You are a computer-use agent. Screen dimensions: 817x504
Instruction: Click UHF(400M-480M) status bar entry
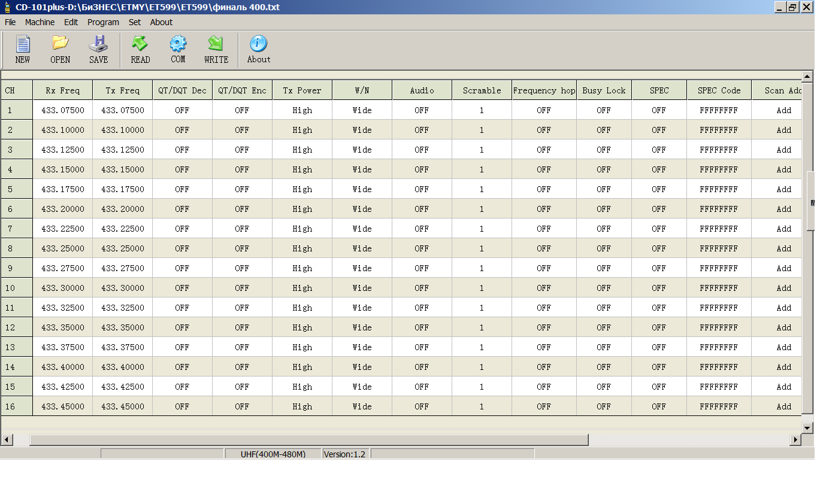pyautogui.click(x=273, y=454)
